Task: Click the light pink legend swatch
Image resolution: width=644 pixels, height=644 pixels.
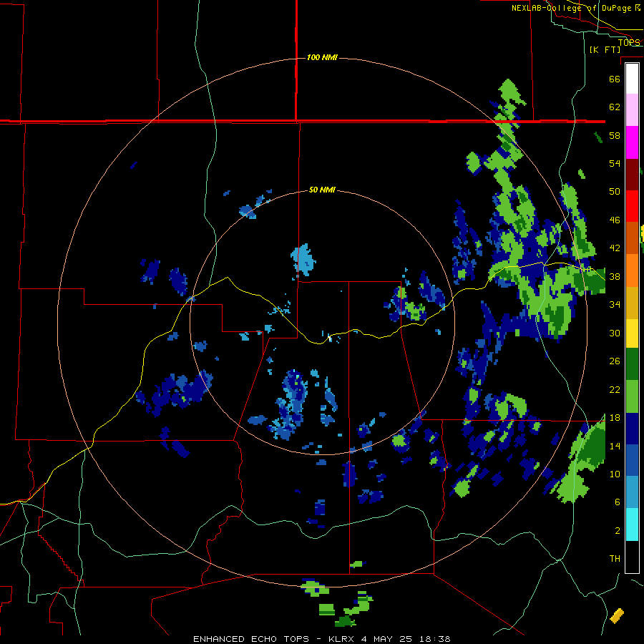Action: (632, 110)
